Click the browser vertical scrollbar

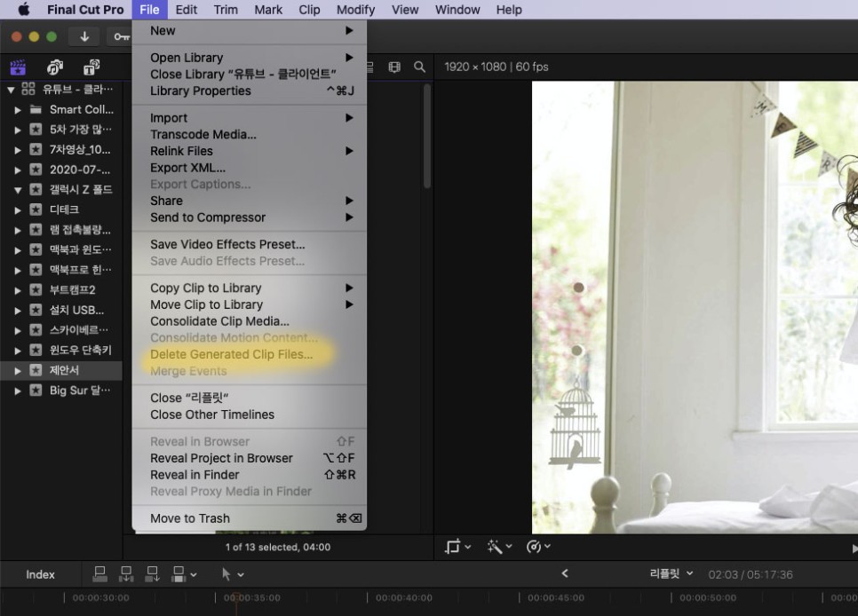coord(427,136)
